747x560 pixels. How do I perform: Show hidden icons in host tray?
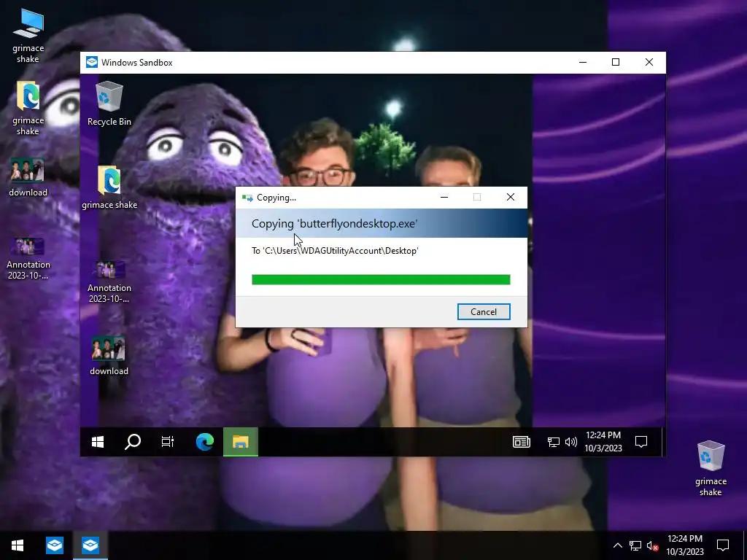pyautogui.click(x=617, y=545)
